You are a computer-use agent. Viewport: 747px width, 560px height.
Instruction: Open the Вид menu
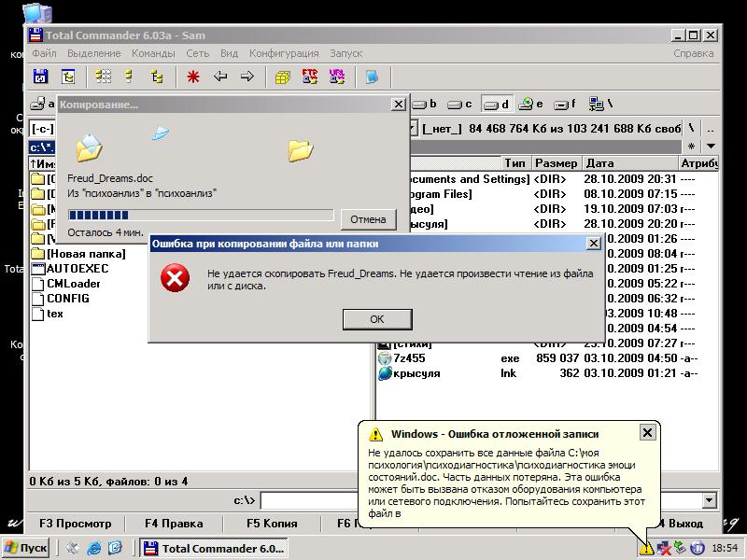click(x=229, y=53)
